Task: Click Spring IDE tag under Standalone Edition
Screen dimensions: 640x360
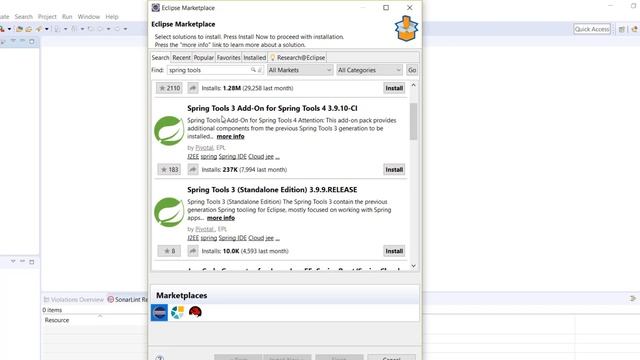Action: [x=233, y=238]
